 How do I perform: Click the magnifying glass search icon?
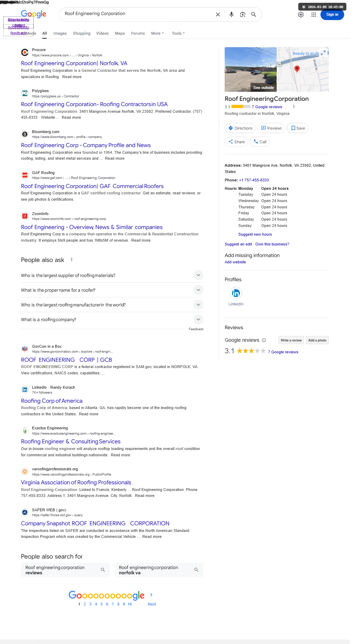[x=254, y=14]
